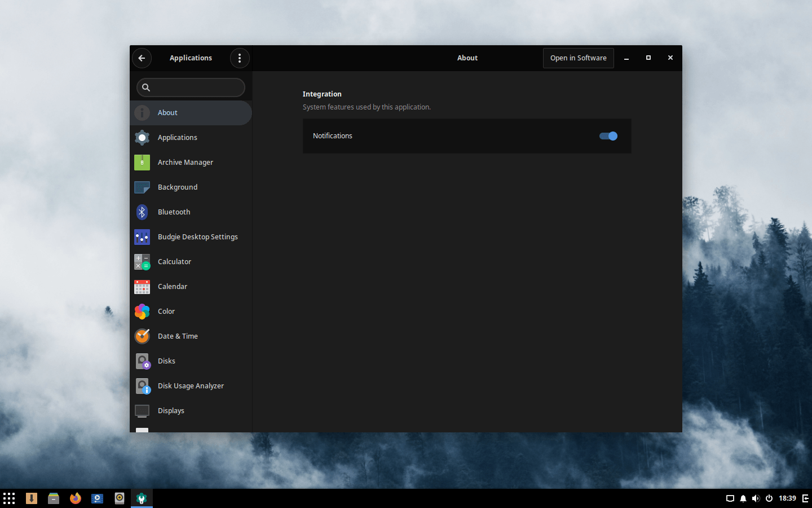
Task: Open the media player taskbar icon
Action: pos(98,498)
